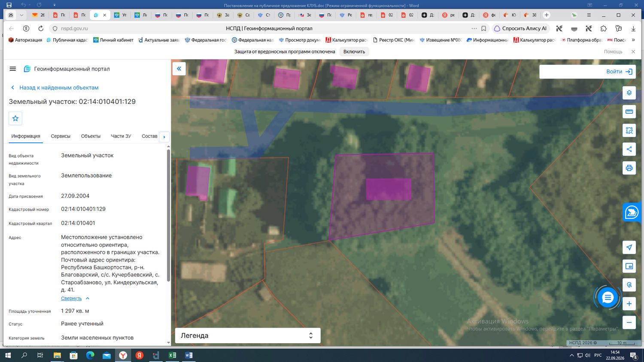The width and height of the screenshot is (644, 362).
Task: Open the browser tab list dropdown arrow
Action: 21,15
